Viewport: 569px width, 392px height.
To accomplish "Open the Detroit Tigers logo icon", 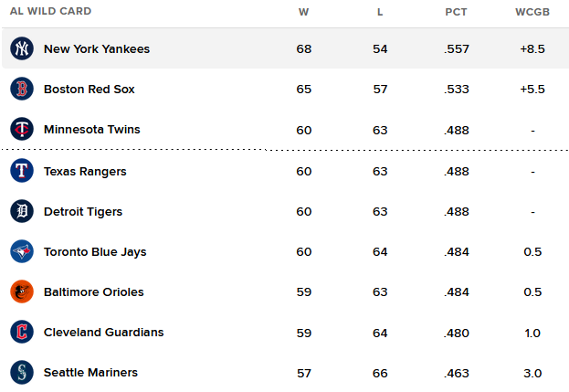I will pos(22,211).
